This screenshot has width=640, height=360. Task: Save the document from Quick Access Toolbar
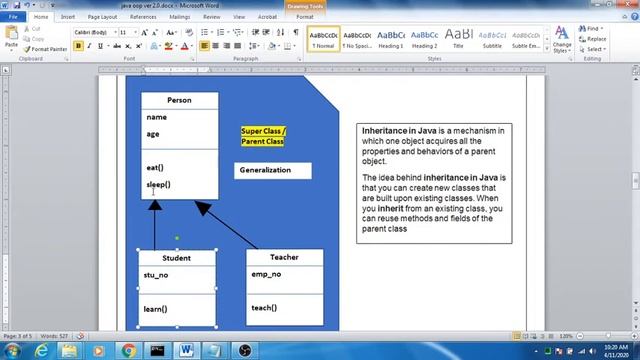click(x=17, y=5)
